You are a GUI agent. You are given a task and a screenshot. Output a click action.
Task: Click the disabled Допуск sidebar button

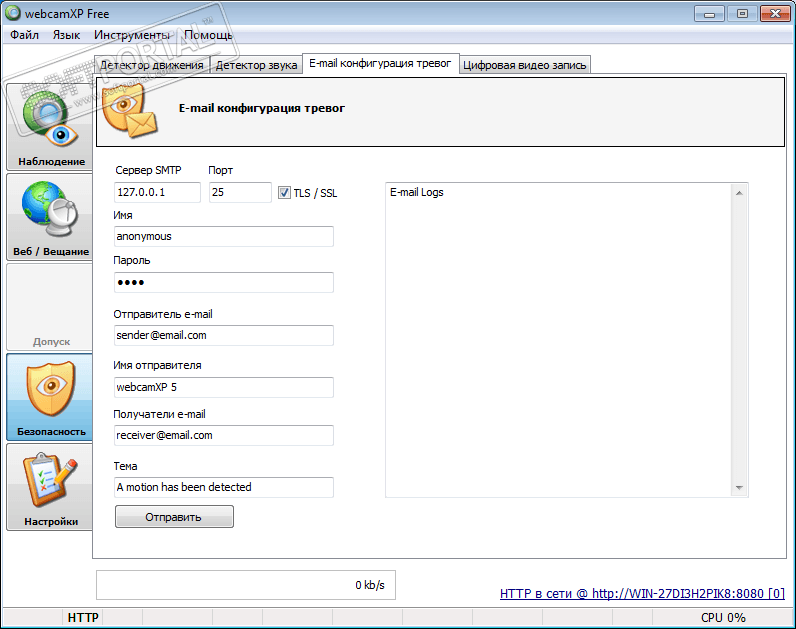pos(50,307)
